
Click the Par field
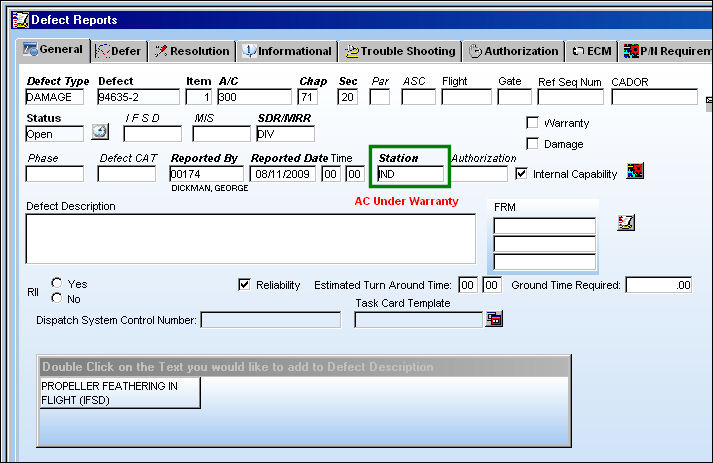[380, 97]
